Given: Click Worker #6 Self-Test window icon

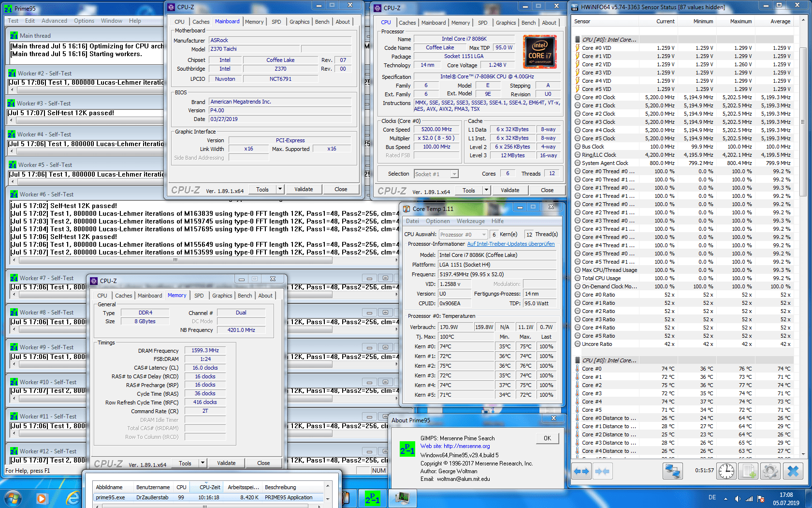Looking at the screenshot, I should 14,194.
